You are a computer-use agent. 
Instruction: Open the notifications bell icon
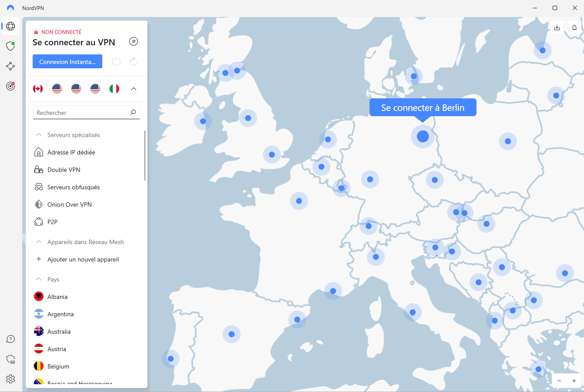pos(574,27)
